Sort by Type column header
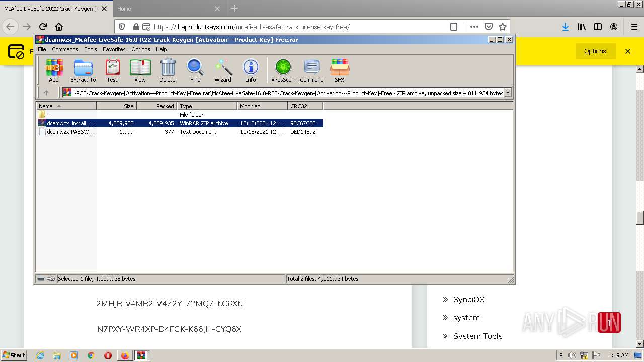This screenshot has width=644, height=362. [x=207, y=106]
